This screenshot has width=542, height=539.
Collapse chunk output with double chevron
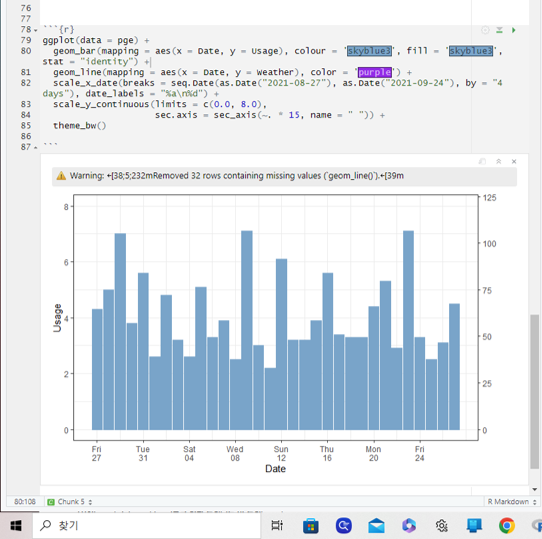tap(498, 161)
